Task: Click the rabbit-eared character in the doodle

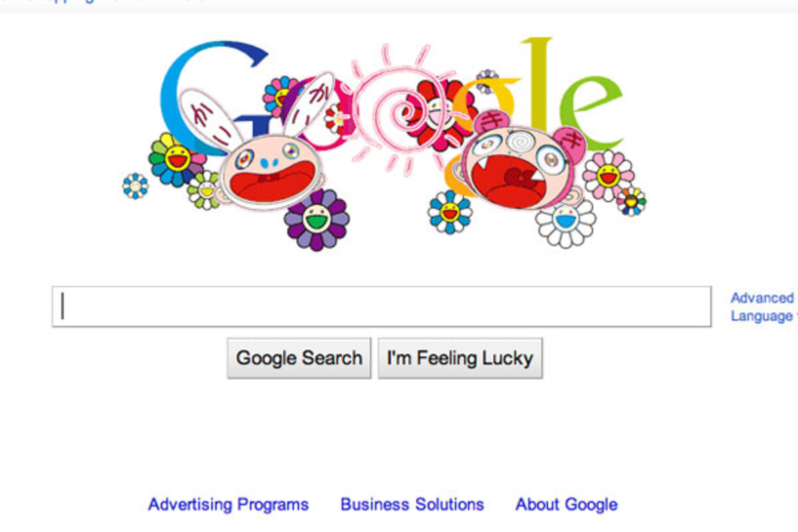Action: [266, 153]
